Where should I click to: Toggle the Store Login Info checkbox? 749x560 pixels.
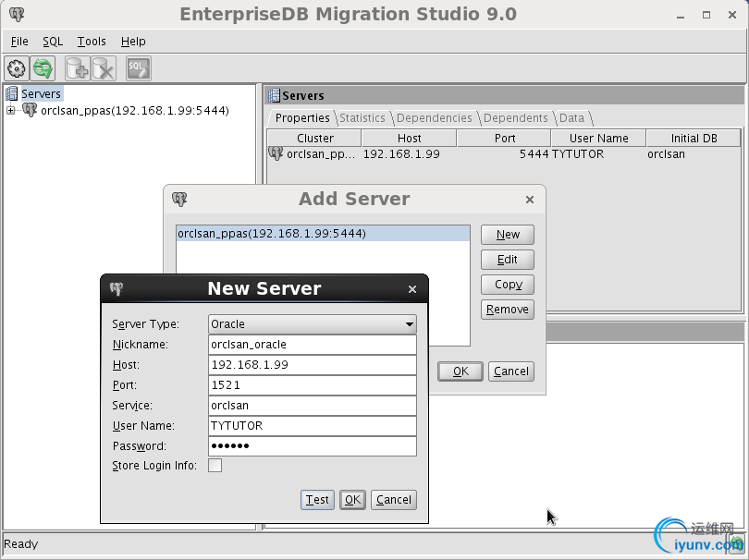[215, 466]
